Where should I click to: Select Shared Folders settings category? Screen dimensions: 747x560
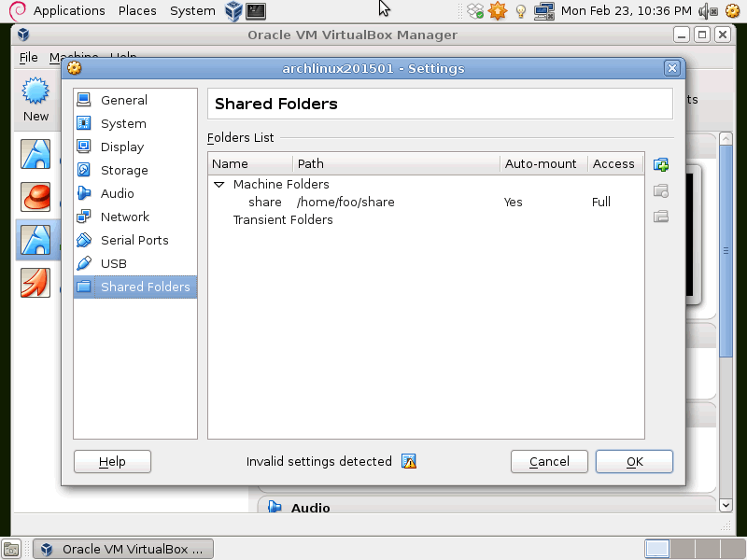pos(135,287)
